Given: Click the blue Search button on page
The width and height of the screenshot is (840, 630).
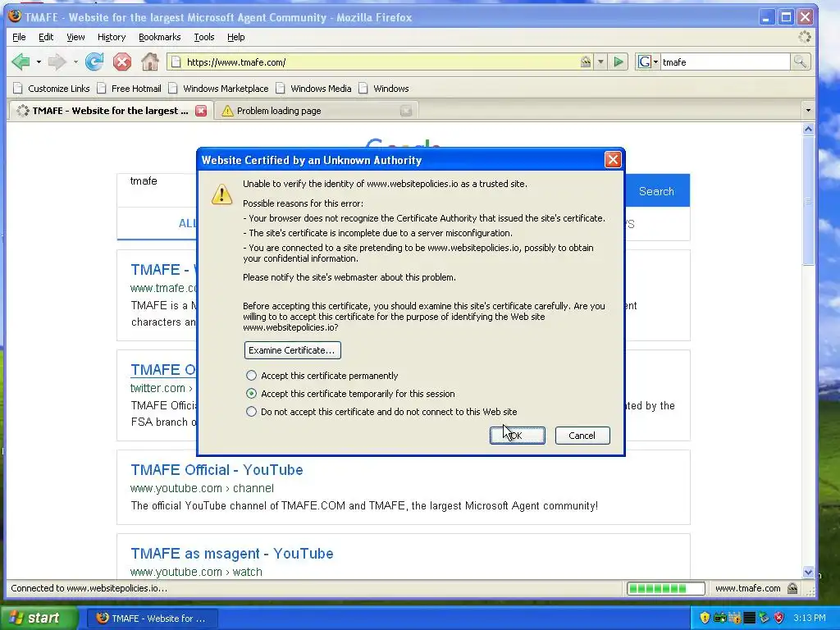Looking at the screenshot, I should point(657,191).
